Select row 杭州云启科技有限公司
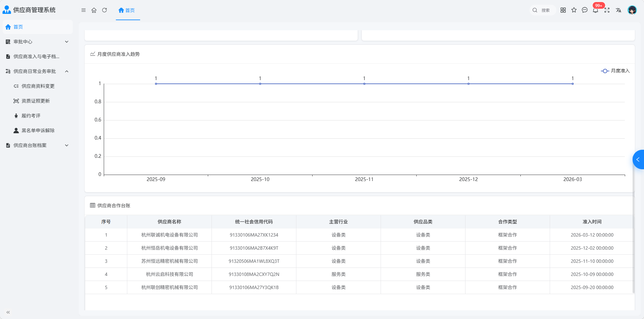The width and height of the screenshot is (644, 319). 359,274
